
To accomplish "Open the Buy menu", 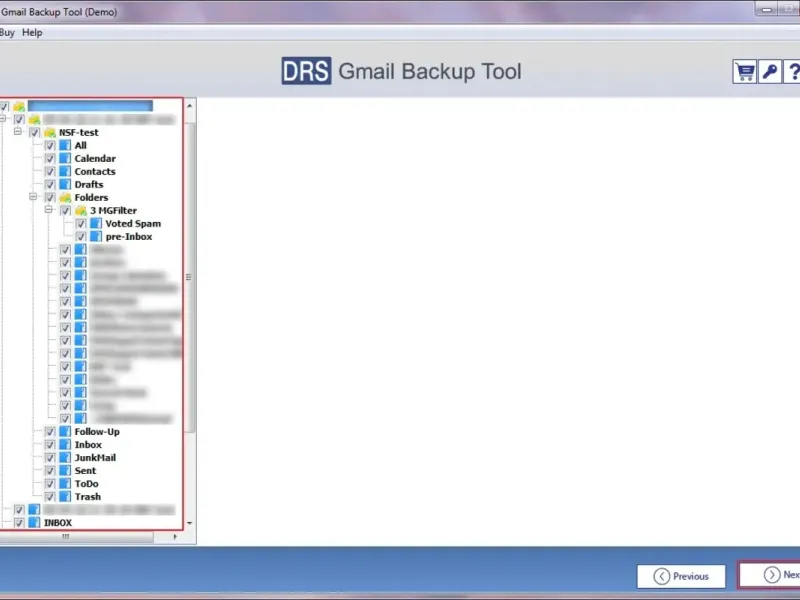I will (x=7, y=33).
